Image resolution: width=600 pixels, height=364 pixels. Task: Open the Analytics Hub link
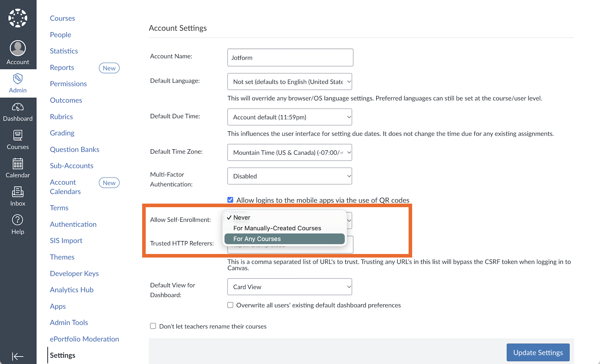coord(72,290)
